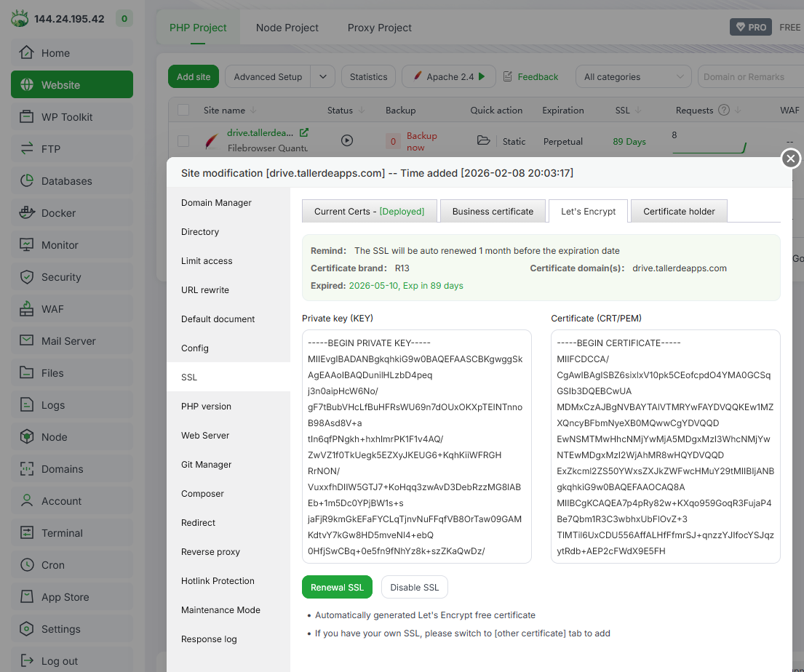Image resolution: width=804 pixels, height=672 pixels.
Task: Switch to the Business certificate tab
Action: click(x=493, y=212)
